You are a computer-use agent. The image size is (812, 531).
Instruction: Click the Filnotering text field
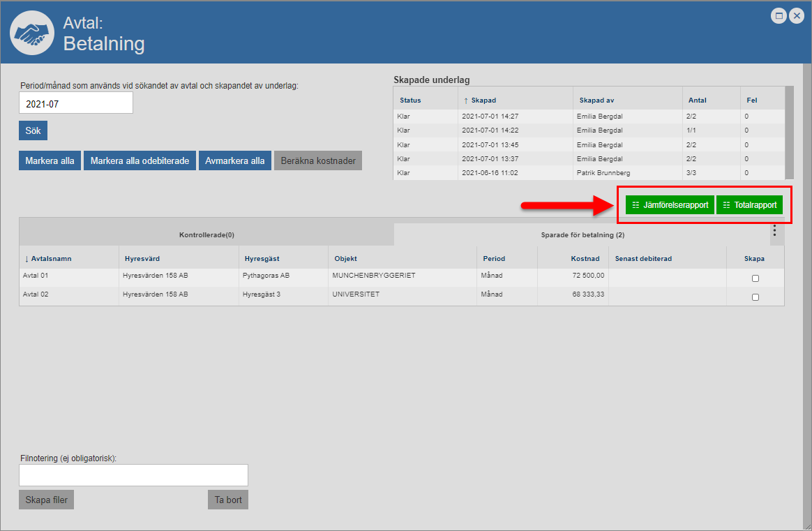point(133,475)
